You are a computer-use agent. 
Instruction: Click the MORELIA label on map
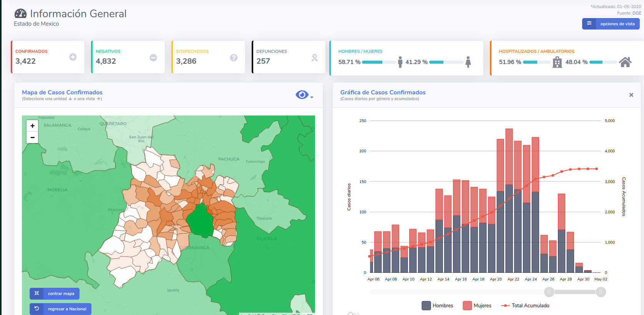[57, 190]
